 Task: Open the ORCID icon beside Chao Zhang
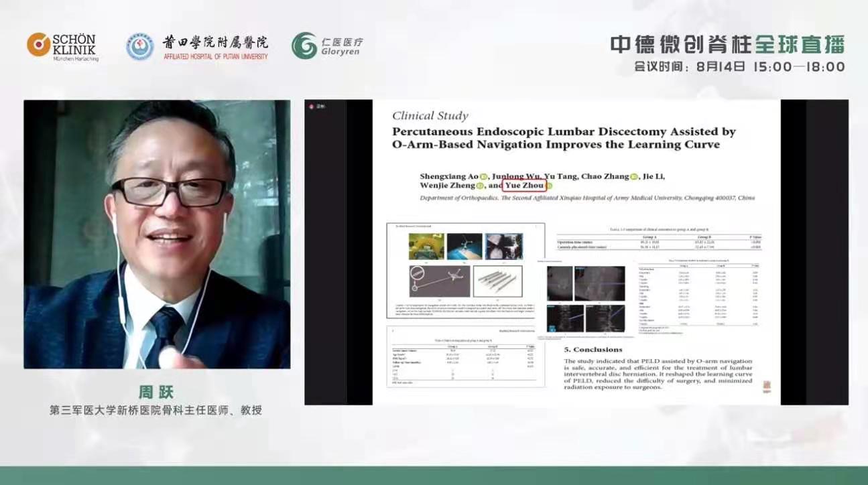(x=634, y=176)
